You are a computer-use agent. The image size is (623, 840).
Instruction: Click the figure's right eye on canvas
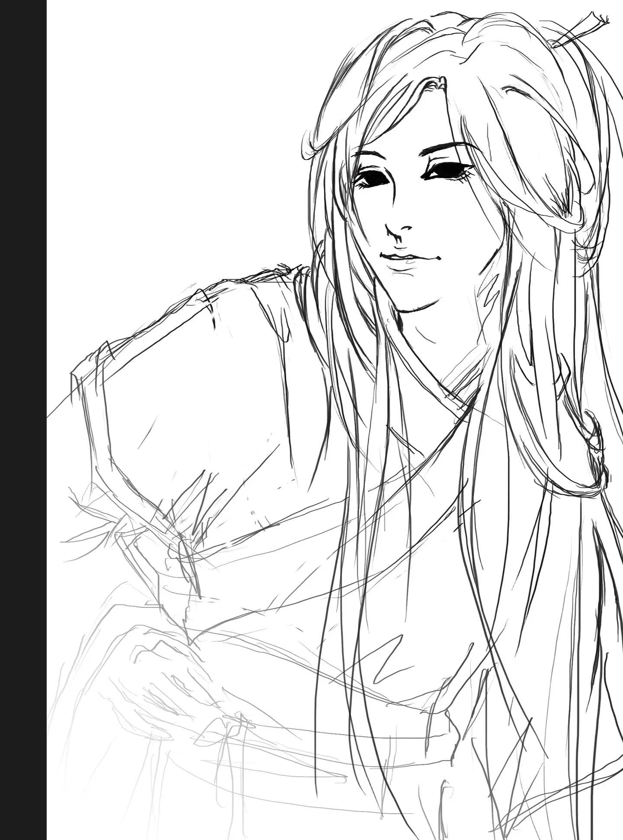(x=448, y=172)
